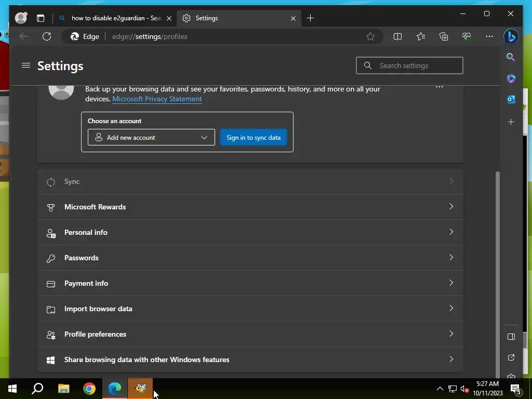Open Collections icon in toolbar
The height and width of the screenshot is (399, 532).
point(444,36)
